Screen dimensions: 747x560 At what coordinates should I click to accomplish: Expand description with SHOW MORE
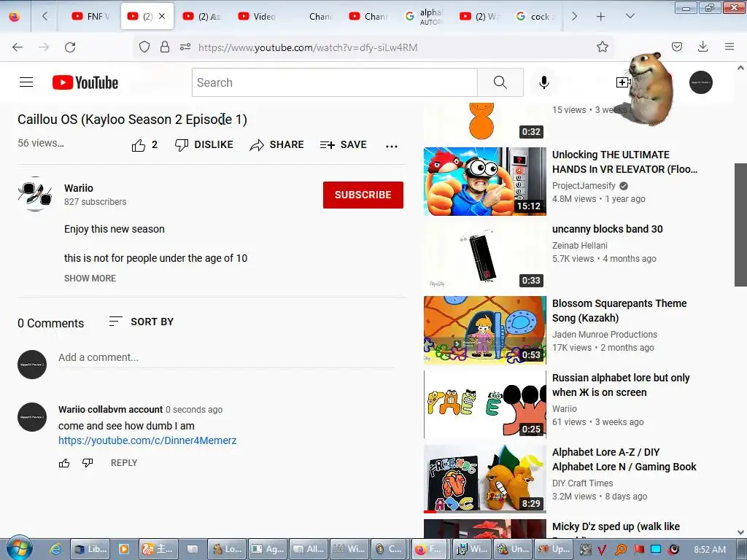90,278
